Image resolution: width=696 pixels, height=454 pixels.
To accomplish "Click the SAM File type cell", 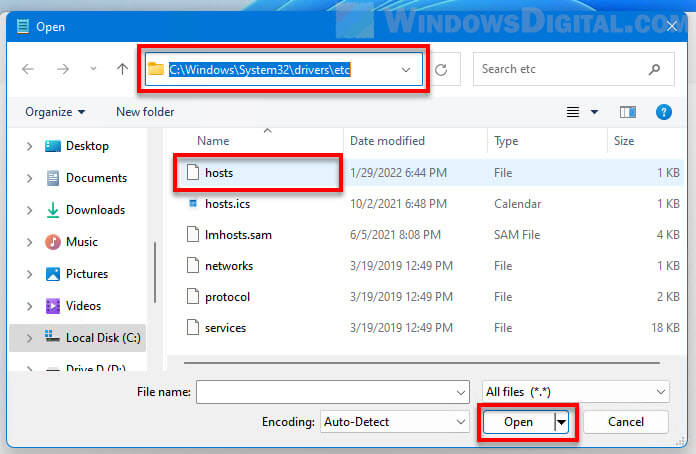I will (517, 235).
